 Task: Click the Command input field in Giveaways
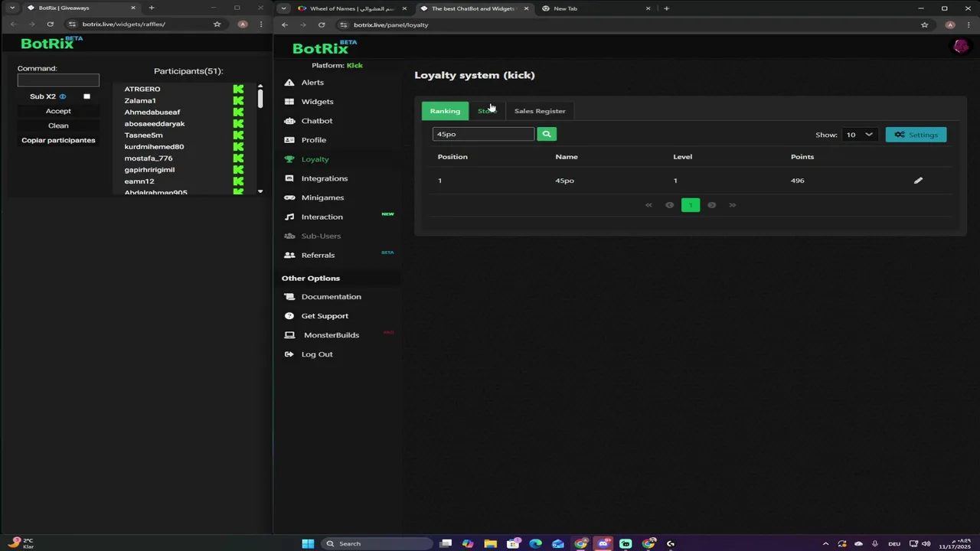point(58,80)
